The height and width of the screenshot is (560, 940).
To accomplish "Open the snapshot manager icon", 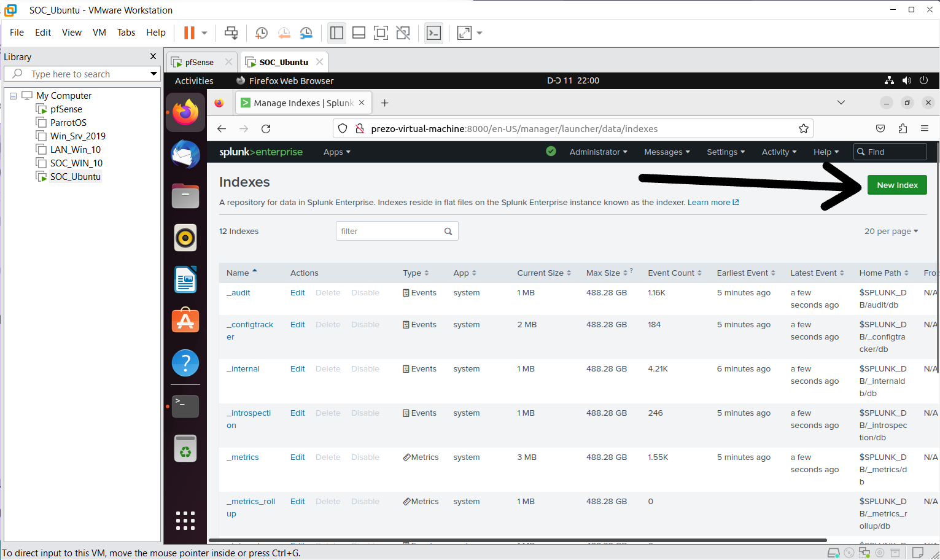I will (x=306, y=33).
